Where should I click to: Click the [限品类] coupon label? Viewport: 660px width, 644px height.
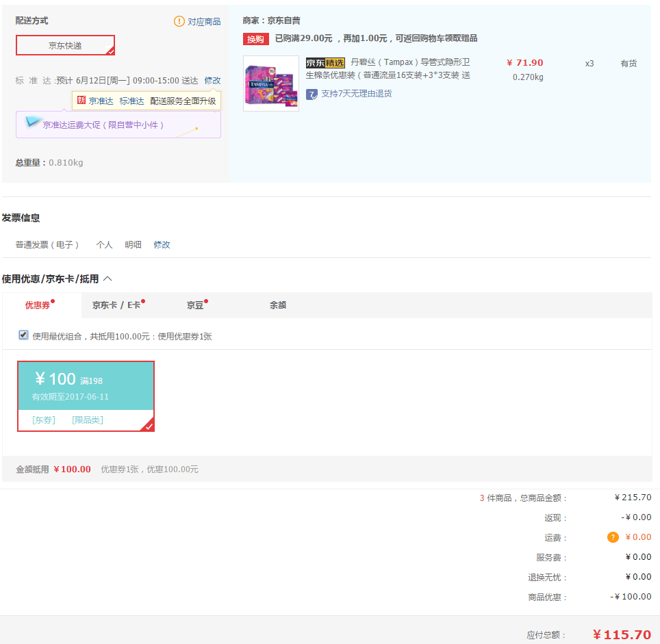pyautogui.click(x=88, y=420)
